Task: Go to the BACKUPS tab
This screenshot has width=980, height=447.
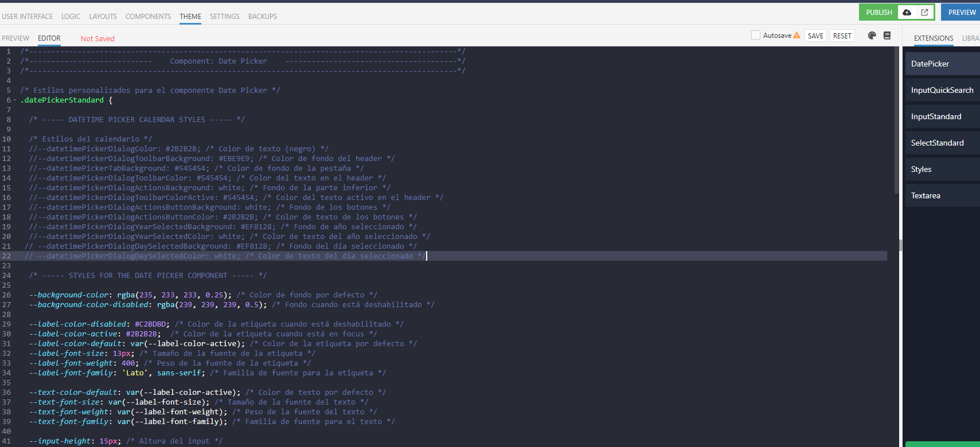Action: tap(262, 17)
